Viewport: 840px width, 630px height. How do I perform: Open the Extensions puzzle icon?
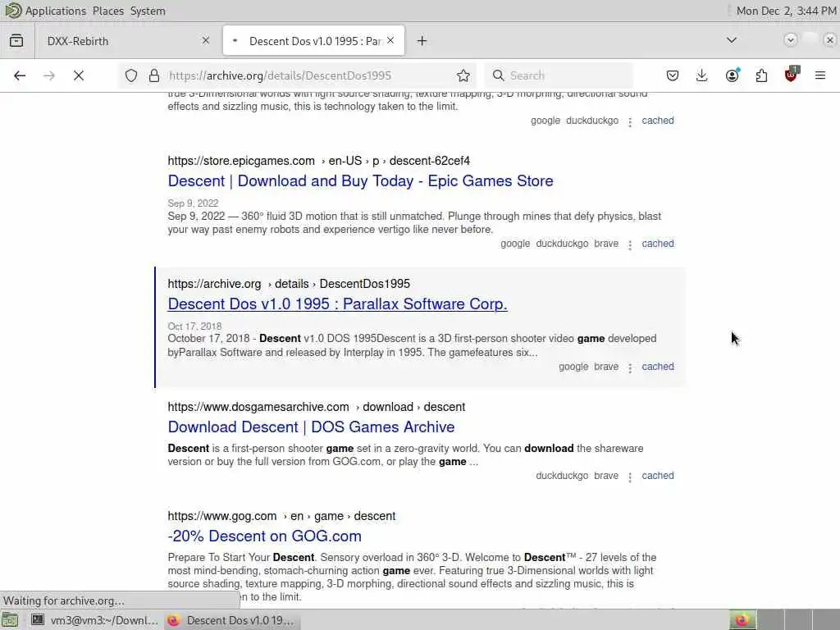762,75
